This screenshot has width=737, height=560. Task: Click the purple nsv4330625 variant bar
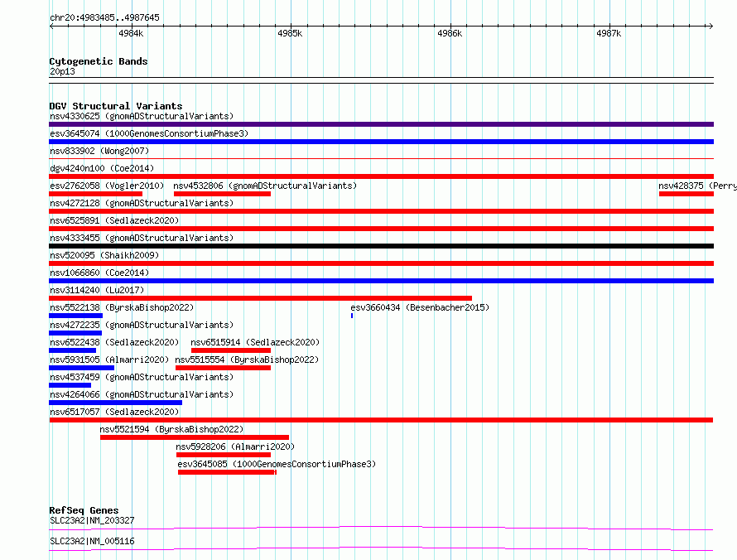pyautogui.click(x=381, y=124)
